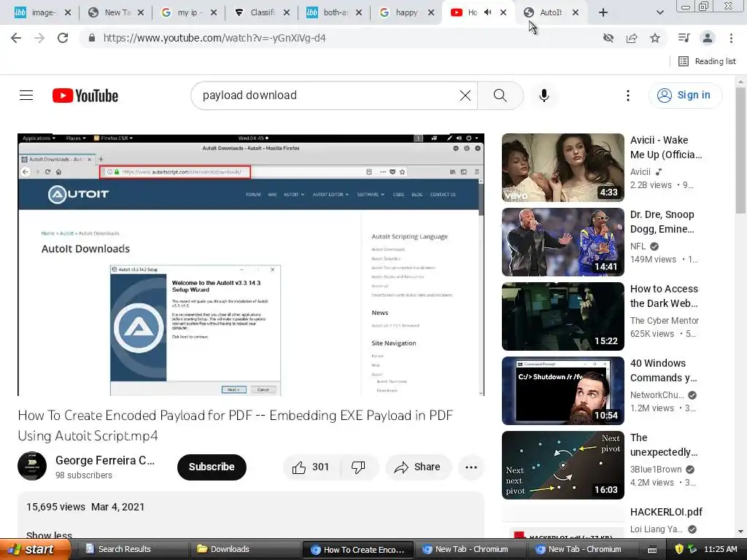Open the browser profile avatar
Image resolution: width=747 pixels, height=560 pixels.
coord(708,38)
